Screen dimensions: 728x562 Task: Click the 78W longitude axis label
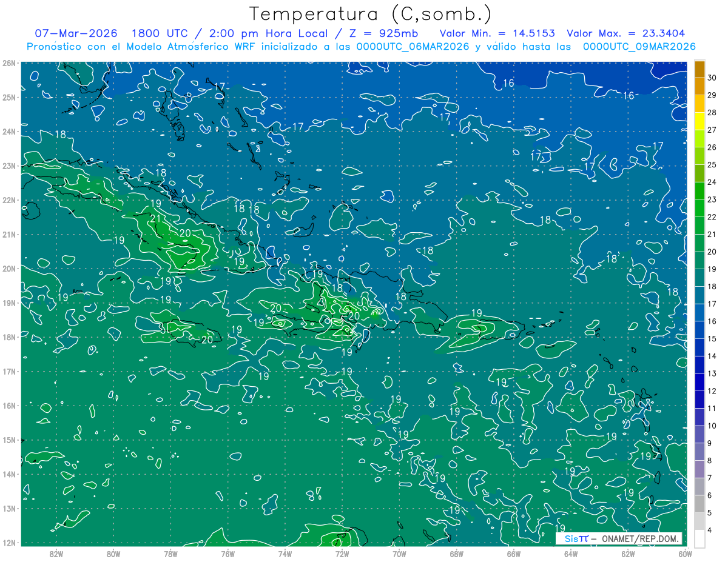(170, 554)
